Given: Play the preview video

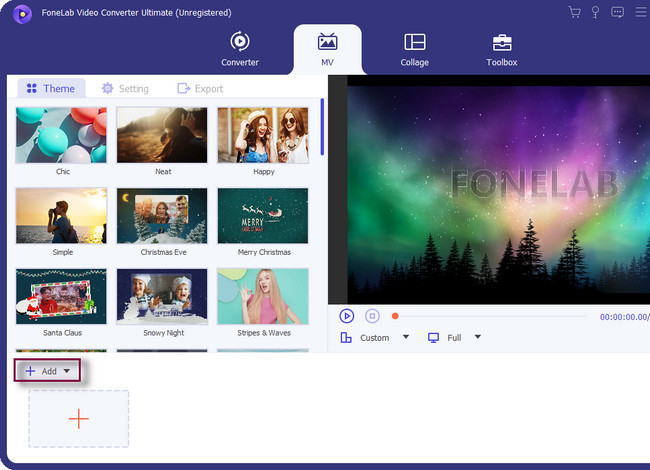Looking at the screenshot, I should (x=347, y=316).
